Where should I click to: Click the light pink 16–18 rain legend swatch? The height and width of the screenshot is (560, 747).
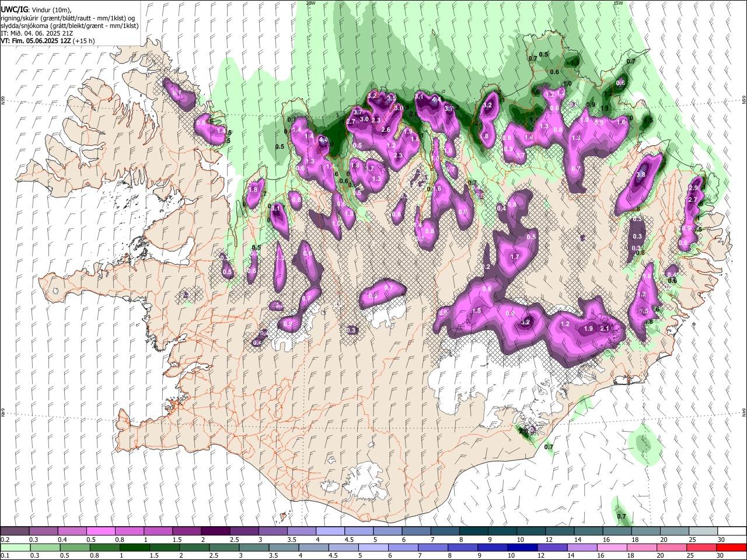pyautogui.click(x=611, y=547)
